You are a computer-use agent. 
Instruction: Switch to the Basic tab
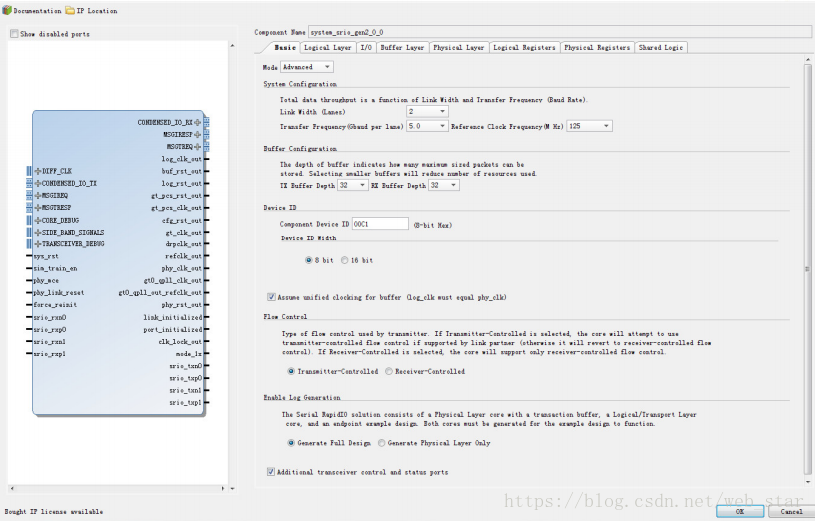click(x=285, y=47)
